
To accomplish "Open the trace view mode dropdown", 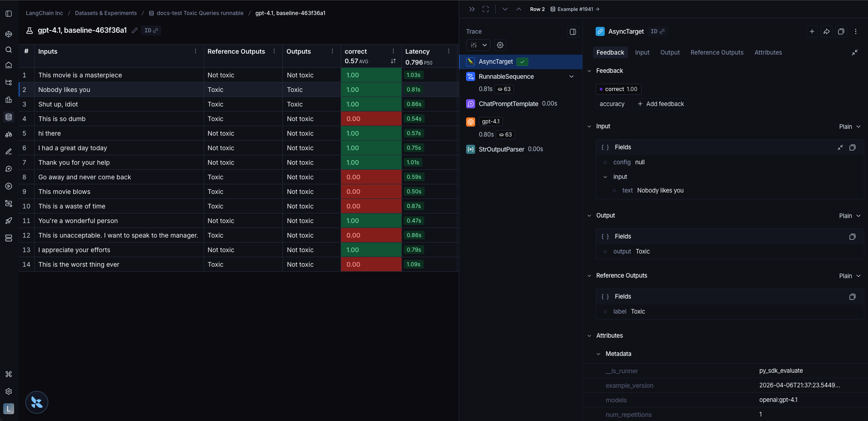I will pos(478,45).
